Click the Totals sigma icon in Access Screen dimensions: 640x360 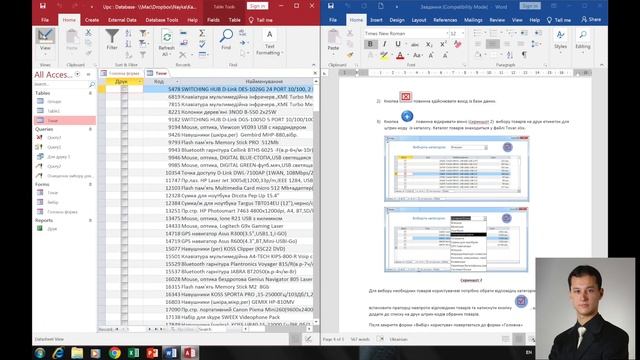coord(202,33)
